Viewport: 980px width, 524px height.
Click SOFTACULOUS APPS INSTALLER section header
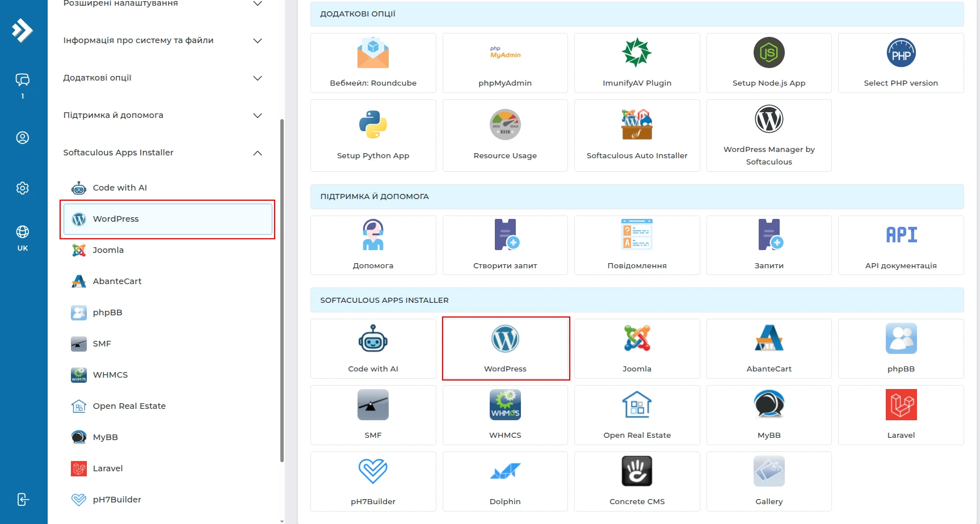637,300
